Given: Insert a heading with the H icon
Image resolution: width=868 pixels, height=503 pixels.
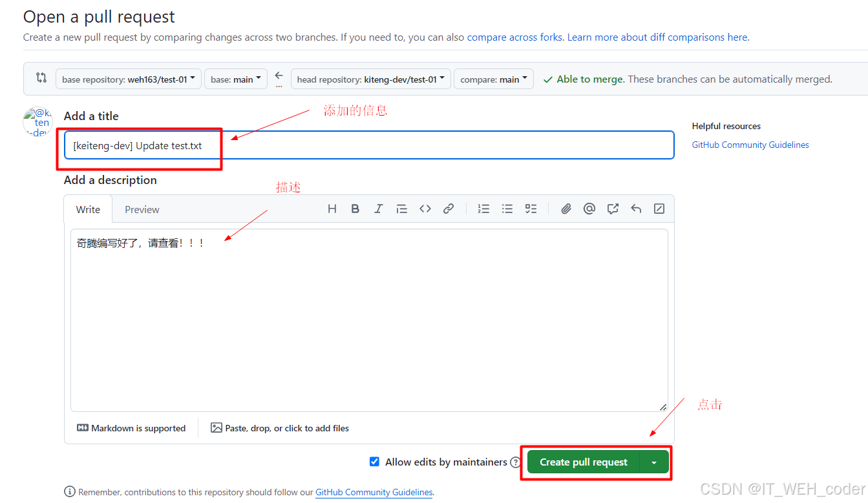Looking at the screenshot, I should (332, 209).
